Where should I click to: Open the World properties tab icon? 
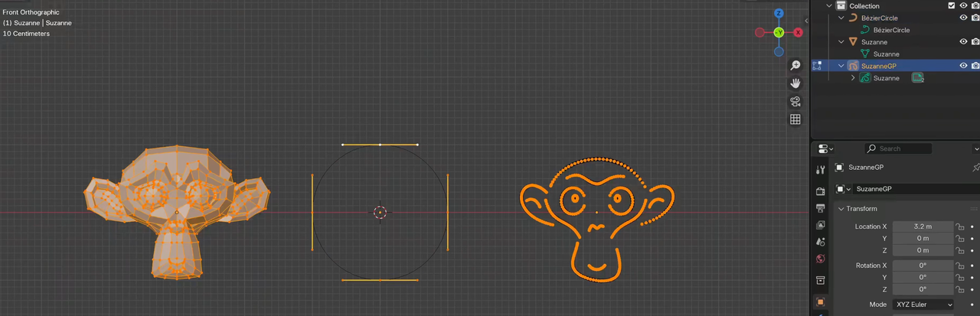(x=821, y=259)
